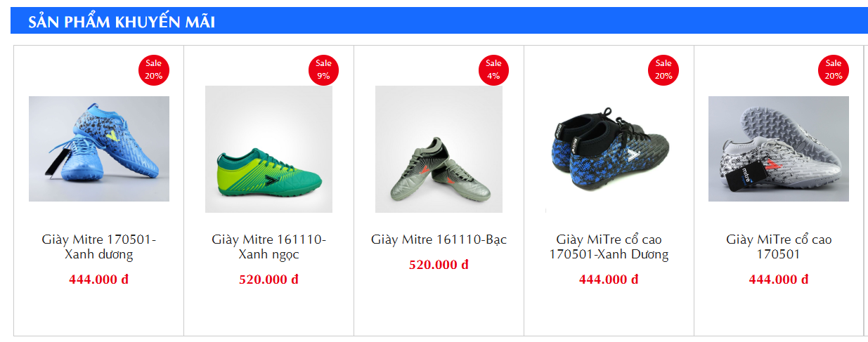Click the Sale 4% badge
The height and width of the screenshot is (342, 868).
click(494, 70)
